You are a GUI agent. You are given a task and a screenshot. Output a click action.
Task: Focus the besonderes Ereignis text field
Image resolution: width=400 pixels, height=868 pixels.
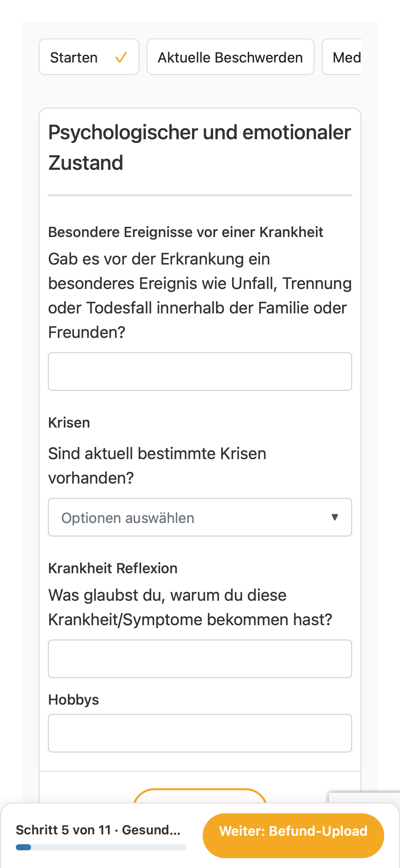[x=200, y=372]
